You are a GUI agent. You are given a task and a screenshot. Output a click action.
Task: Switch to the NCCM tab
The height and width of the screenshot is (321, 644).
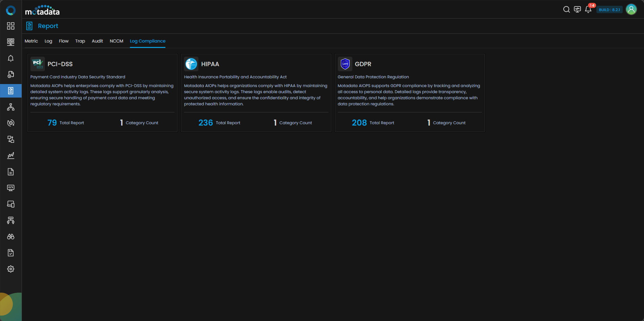click(116, 41)
